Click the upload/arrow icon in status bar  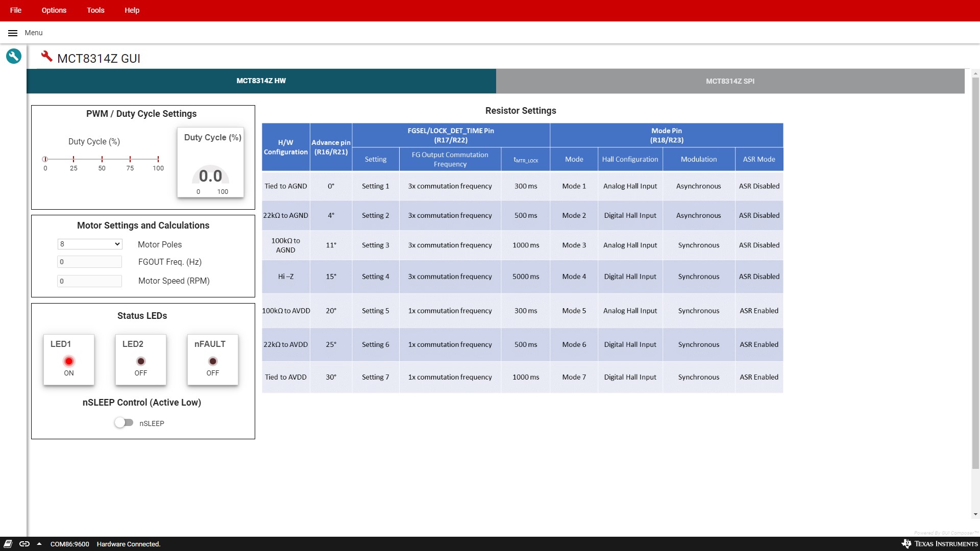click(x=38, y=543)
